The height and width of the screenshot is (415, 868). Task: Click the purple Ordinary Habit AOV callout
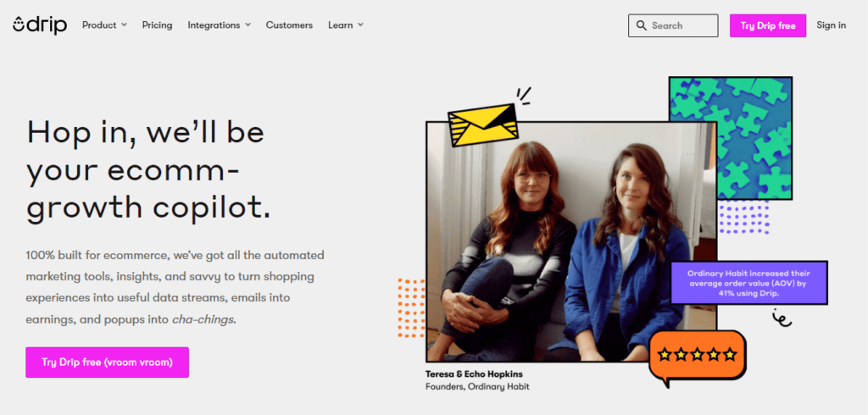[x=749, y=283]
